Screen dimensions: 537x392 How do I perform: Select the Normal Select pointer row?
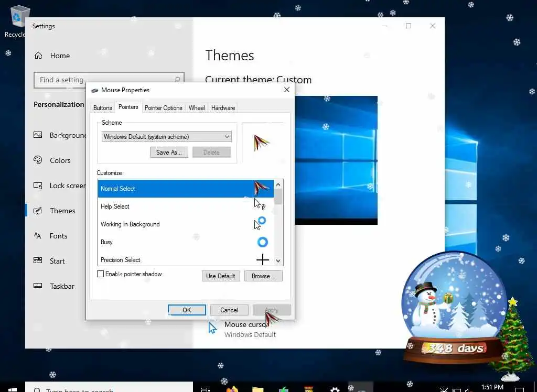coord(186,189)
